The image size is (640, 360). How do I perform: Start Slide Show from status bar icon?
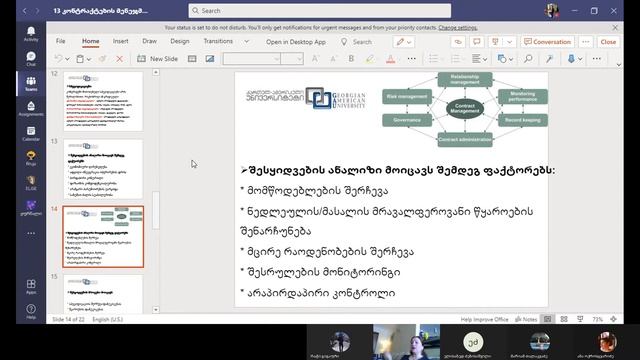point(580,319)
